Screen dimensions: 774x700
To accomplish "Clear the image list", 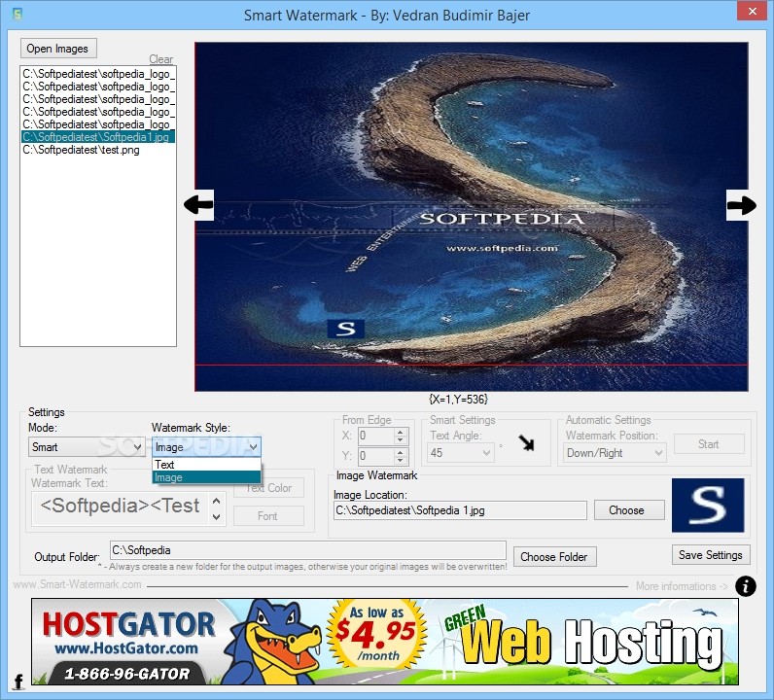I will [160, 59].
